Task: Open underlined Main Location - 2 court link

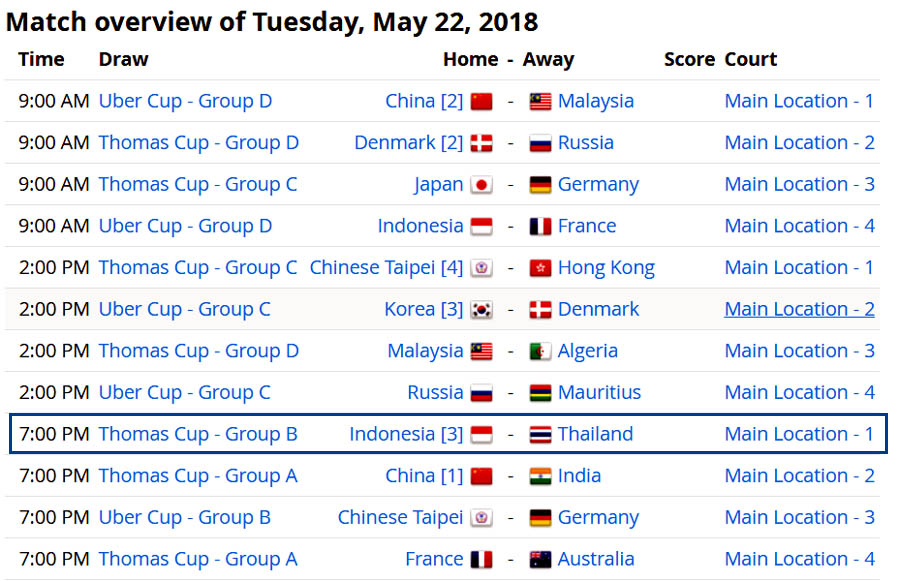Action: 800,309
